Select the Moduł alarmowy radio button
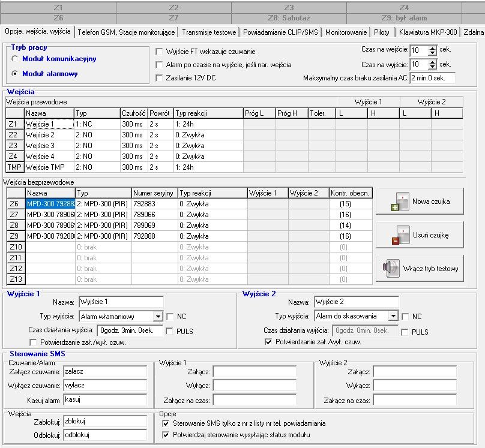 coord(14,74)
